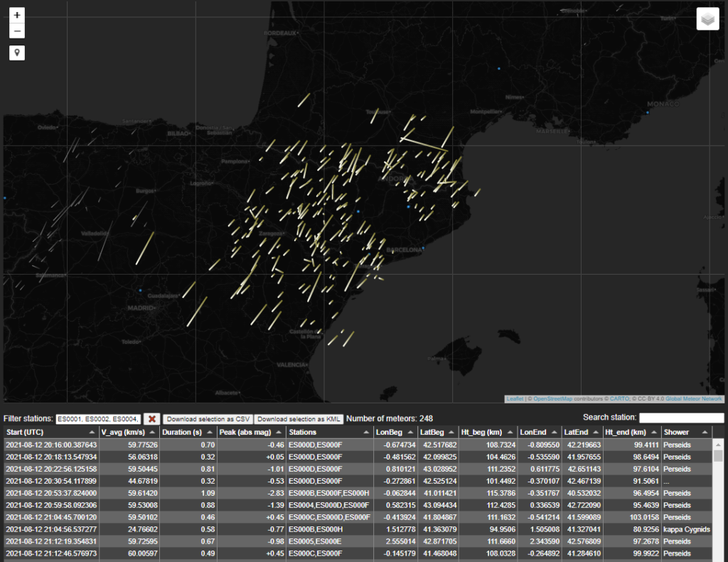Click the Filter stations text field
This screenshot has width=728, height=562.
(98, 419)
